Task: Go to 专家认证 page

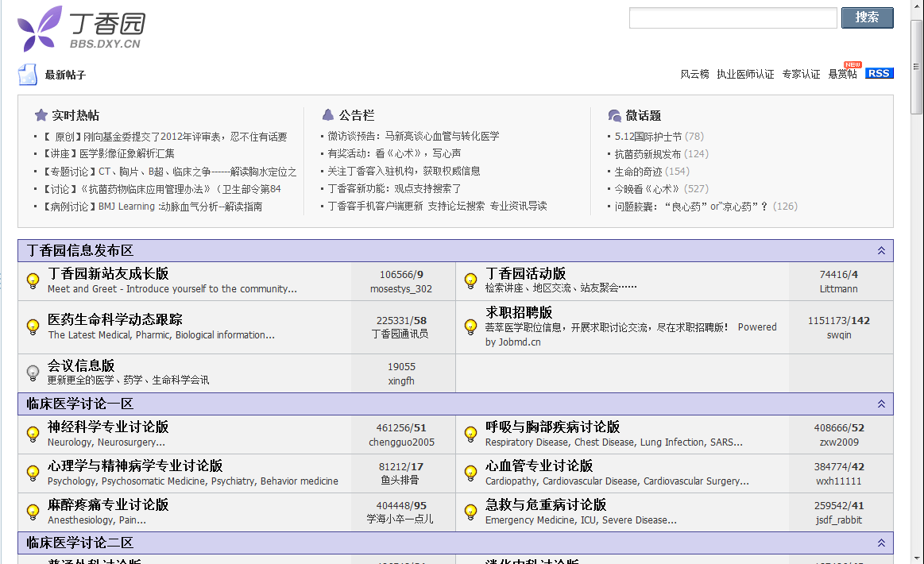Action: point(801,74)
